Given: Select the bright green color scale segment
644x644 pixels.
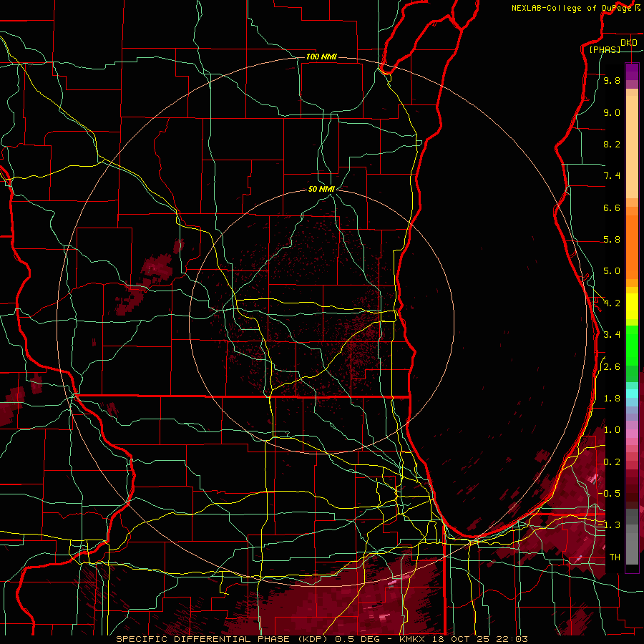Looking at the screenshot, I should [x=632, y=346].
